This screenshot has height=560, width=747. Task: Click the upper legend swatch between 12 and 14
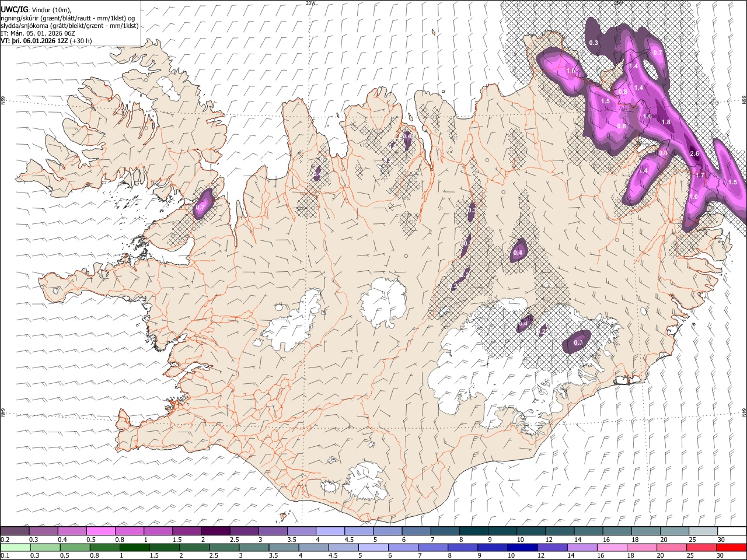point(559,531)
